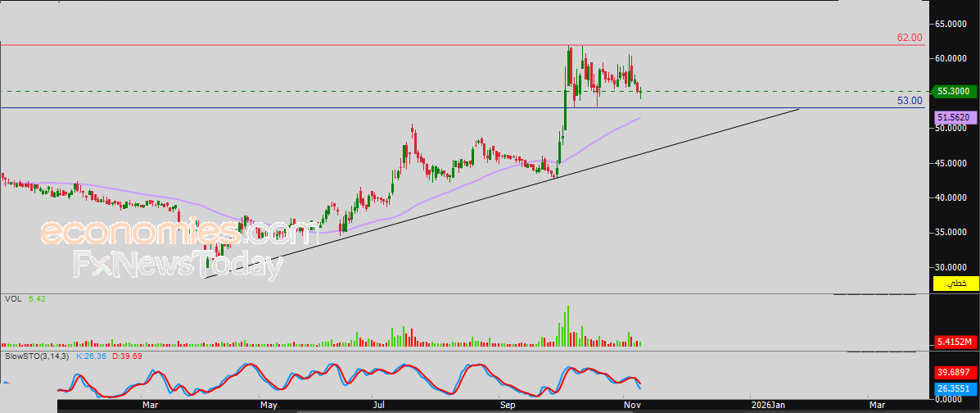Select the 53.00 support level label

[909, 100]
